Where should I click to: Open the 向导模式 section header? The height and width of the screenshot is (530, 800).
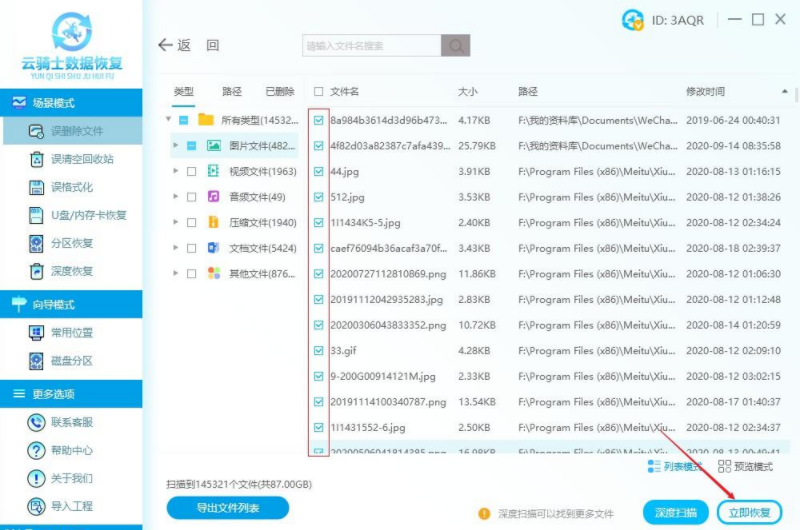71,305
